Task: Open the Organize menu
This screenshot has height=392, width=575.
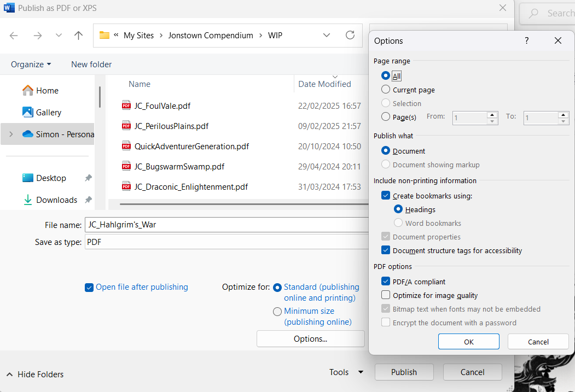Action: (x=31, y=65)
